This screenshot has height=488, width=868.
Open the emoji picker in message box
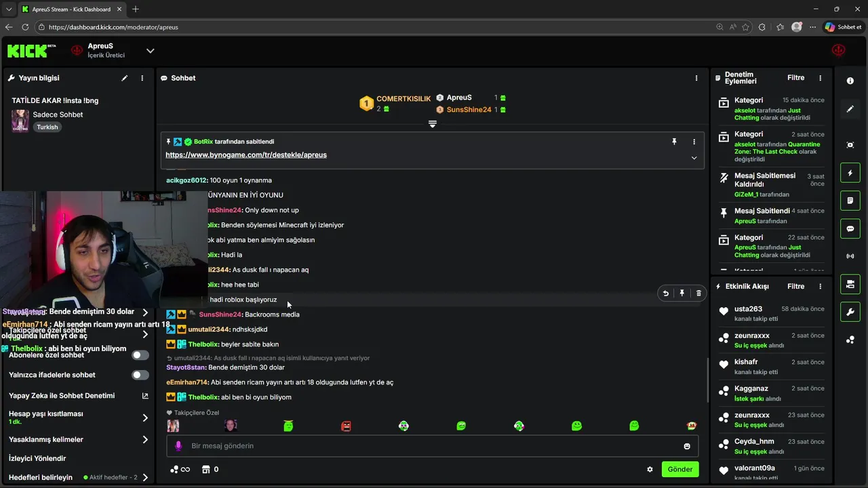[687, 446]
